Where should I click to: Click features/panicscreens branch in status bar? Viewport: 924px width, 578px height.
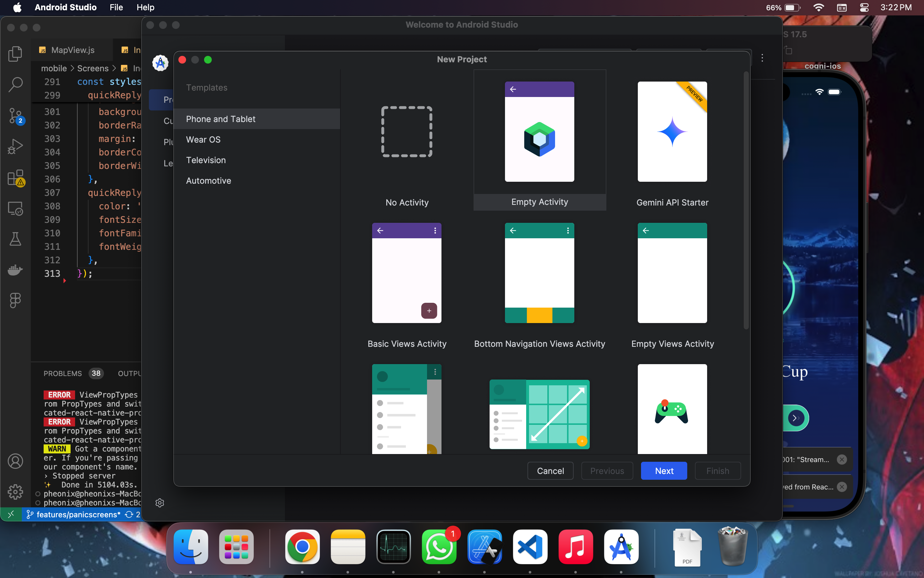[x=73, y=514]
